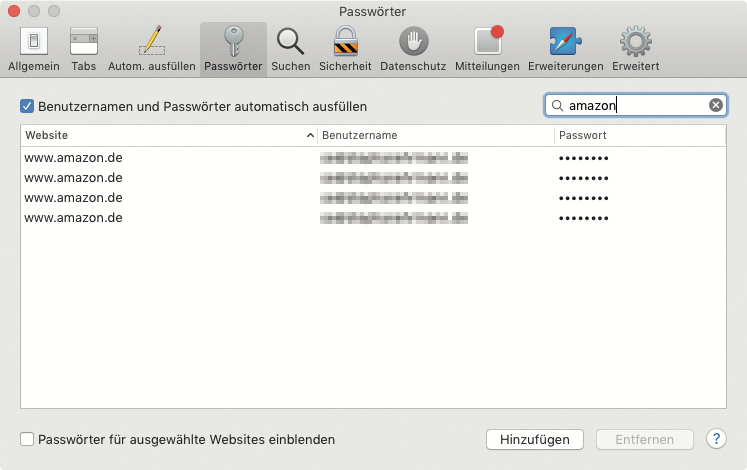Enable showing passwords for selected websites

click(x=27, y=439)
